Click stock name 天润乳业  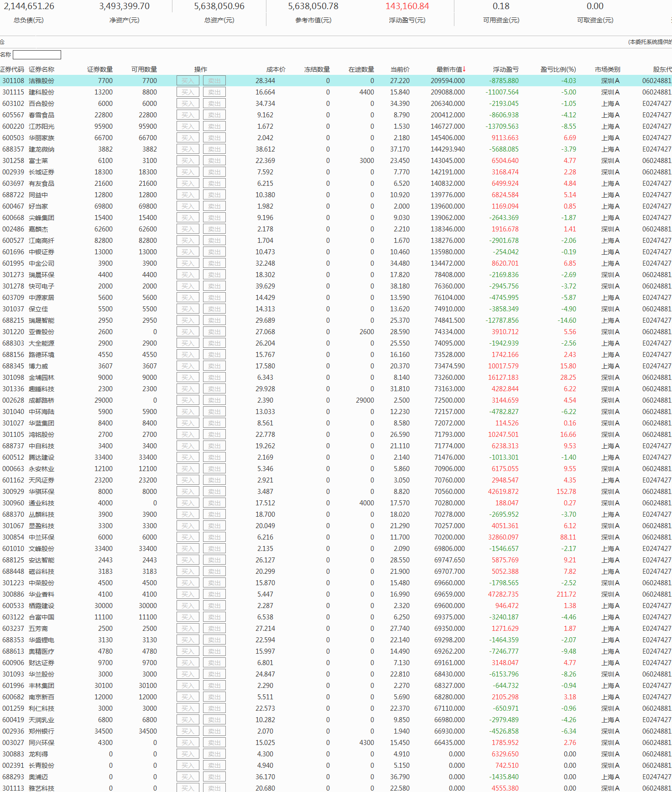click(x=42, y=720)
